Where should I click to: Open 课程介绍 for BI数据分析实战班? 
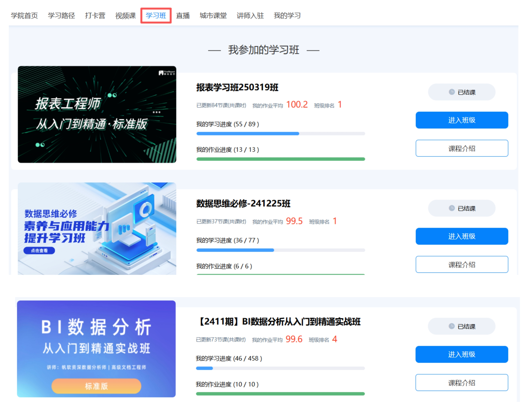coord(462,383)
